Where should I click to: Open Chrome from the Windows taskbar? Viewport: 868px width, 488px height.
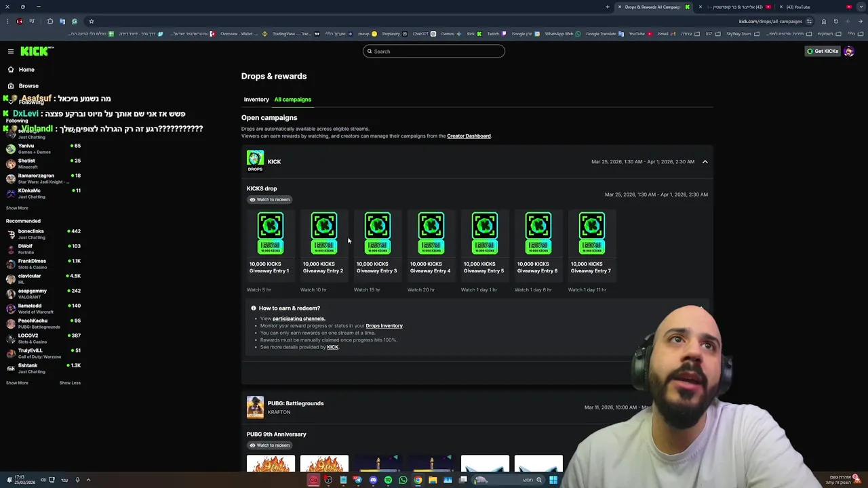pyautogui.click(x=418, y=480)
